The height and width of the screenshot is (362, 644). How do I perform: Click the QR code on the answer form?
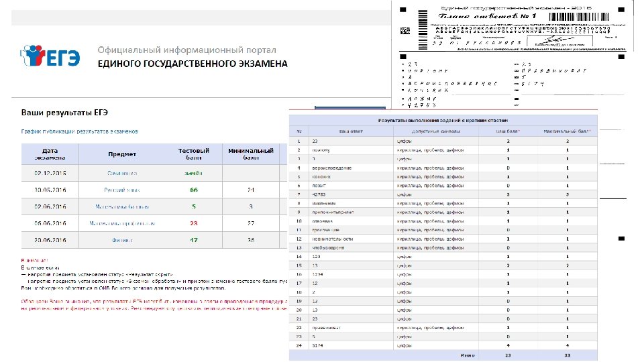point(405,31)
